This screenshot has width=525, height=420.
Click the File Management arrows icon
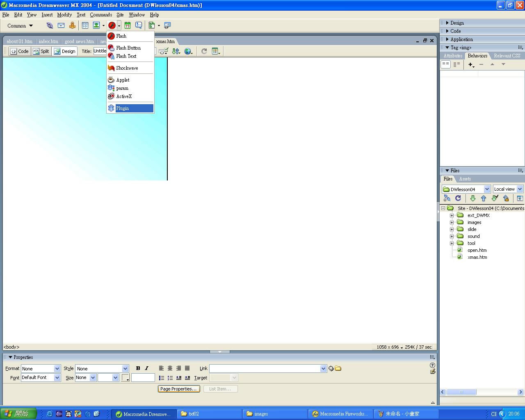[x=176, y=51]
